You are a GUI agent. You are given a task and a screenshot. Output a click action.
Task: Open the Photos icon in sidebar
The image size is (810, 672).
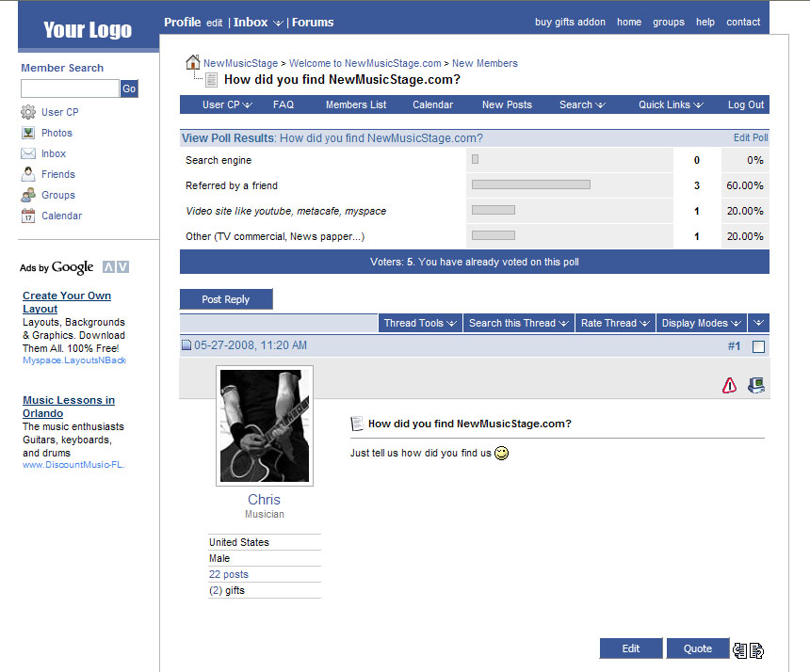[x=28, y=133]
